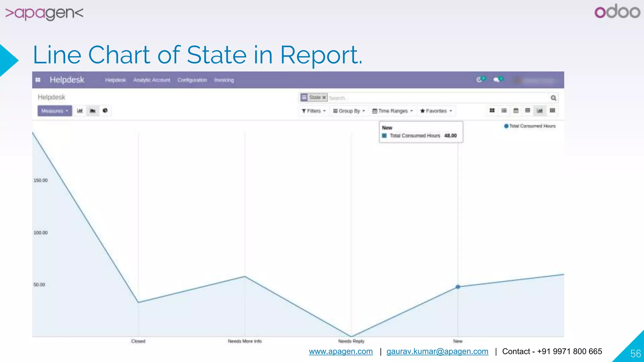Click the search magnifier icon

(x=553, y=98)
